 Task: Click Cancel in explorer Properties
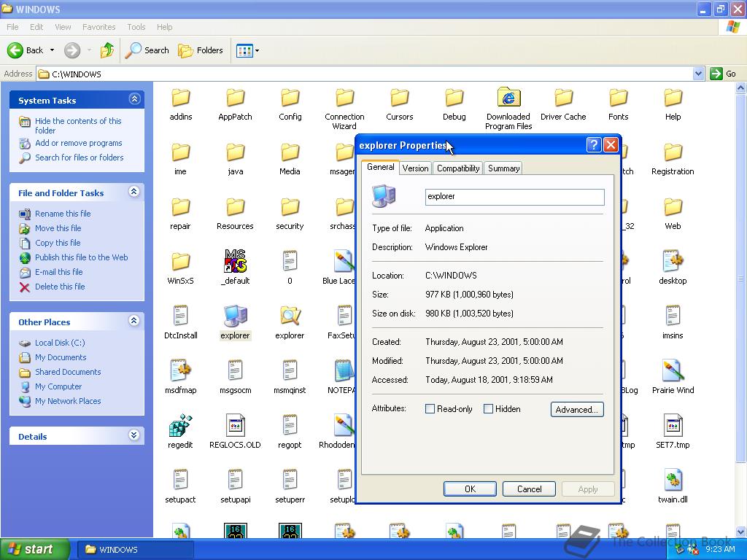point(530,489)
